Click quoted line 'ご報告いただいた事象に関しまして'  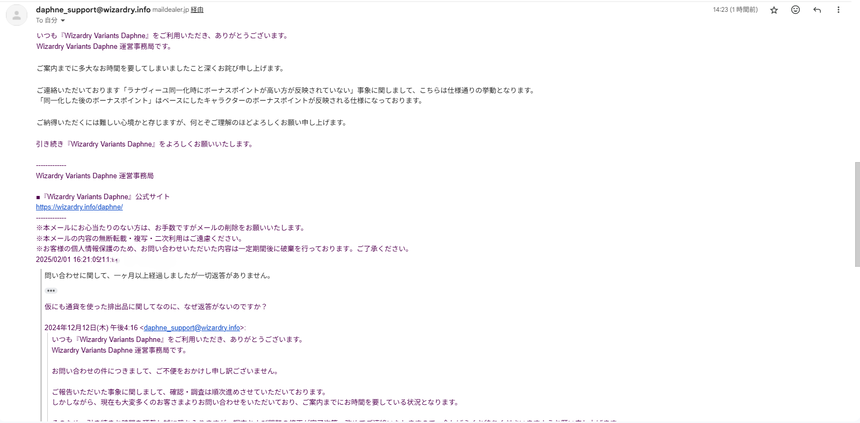tap(189, 392)
